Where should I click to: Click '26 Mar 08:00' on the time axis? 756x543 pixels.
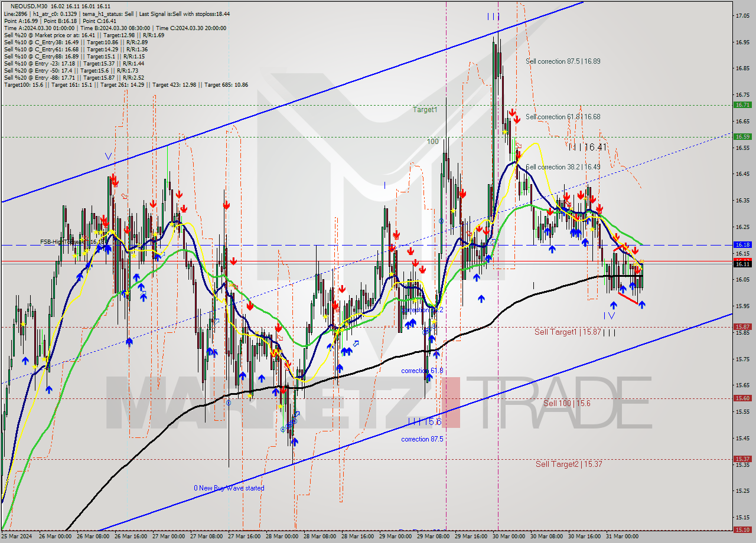(x=92, y=537)
